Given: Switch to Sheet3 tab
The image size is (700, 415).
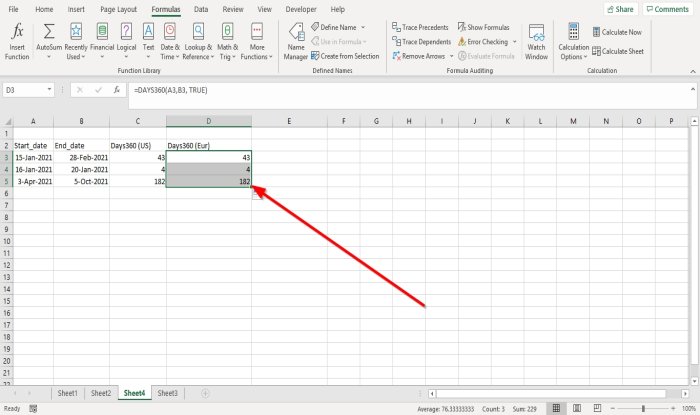Looking at the screenshot, I should point(167,393).
